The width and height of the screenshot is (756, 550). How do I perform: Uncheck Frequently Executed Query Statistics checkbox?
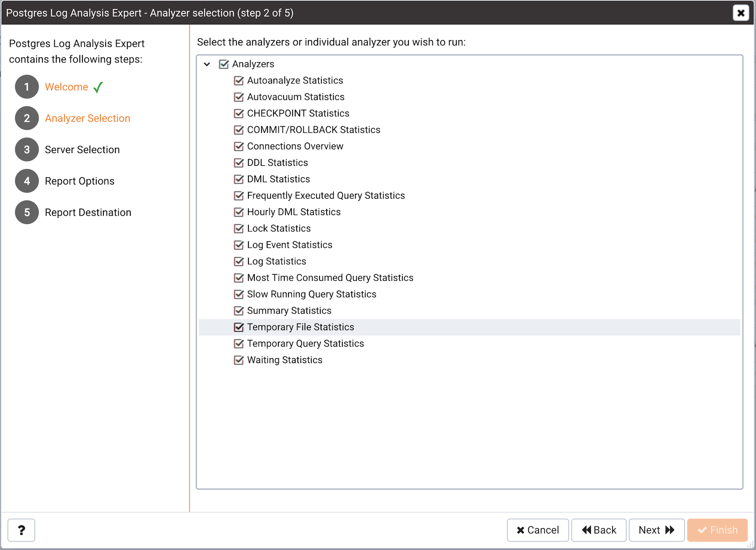[239, 196]
